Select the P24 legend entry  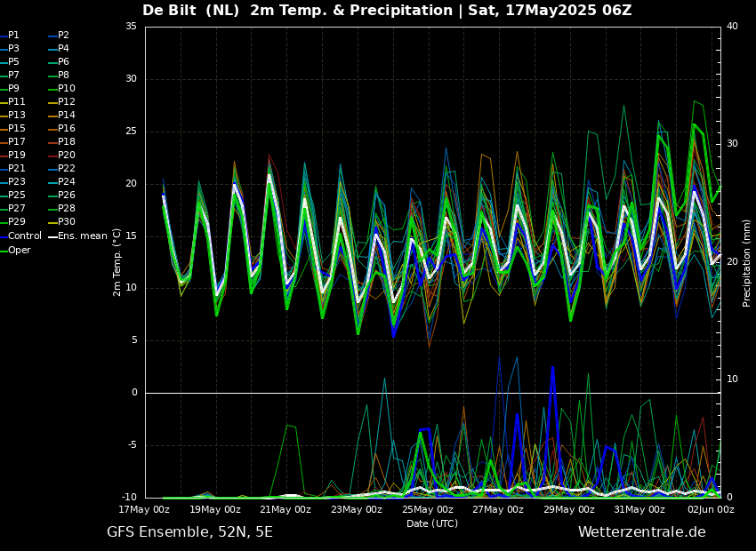[67, 182]
